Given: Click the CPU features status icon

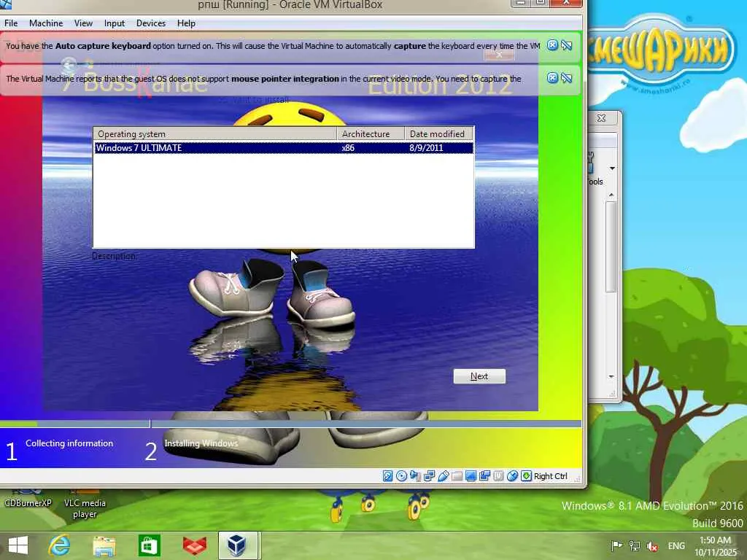Looking at the screenshot, I should point(498,475).
